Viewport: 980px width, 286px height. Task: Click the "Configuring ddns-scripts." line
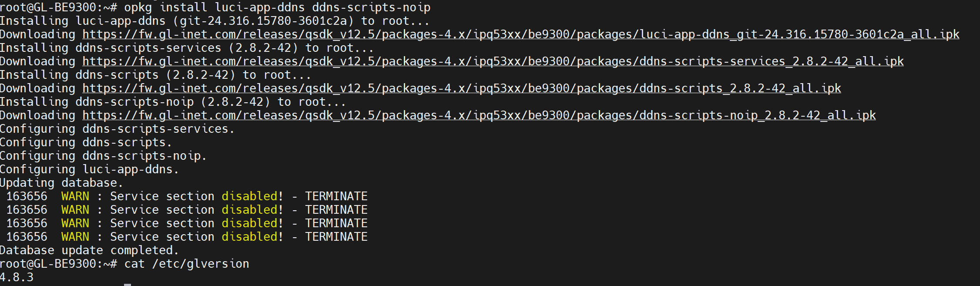(x=86, y=142)
